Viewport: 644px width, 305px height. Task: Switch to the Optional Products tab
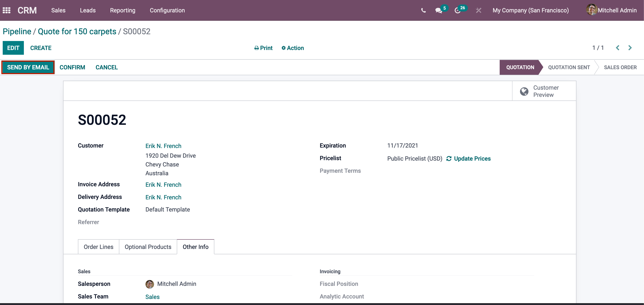coord(148,247)
